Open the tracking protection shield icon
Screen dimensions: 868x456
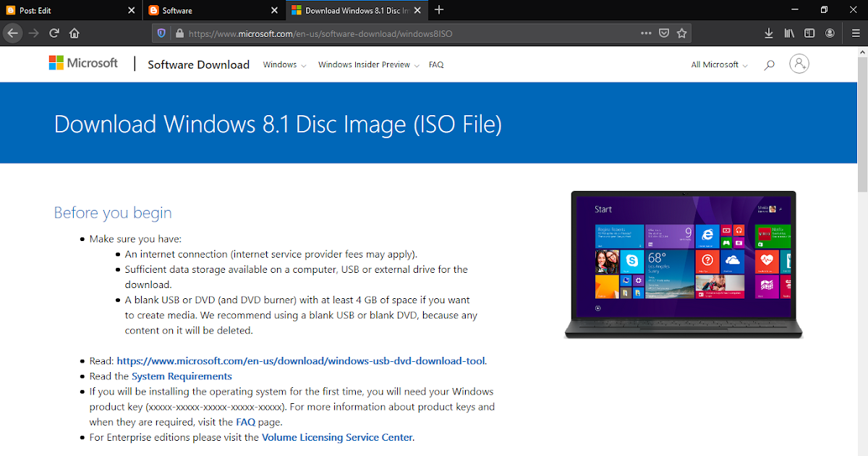(161, 33)
